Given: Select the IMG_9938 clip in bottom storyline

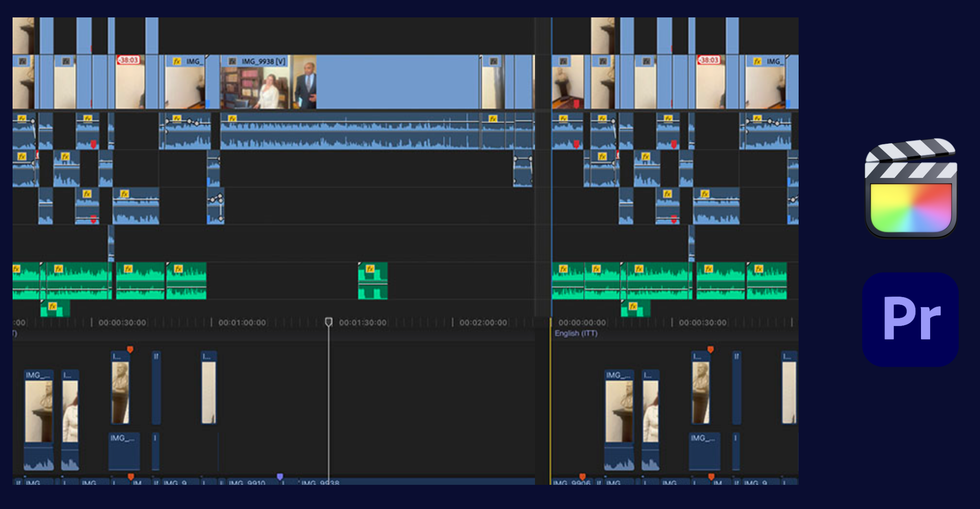Looking at the screenshot, I should tap(320, 482).
